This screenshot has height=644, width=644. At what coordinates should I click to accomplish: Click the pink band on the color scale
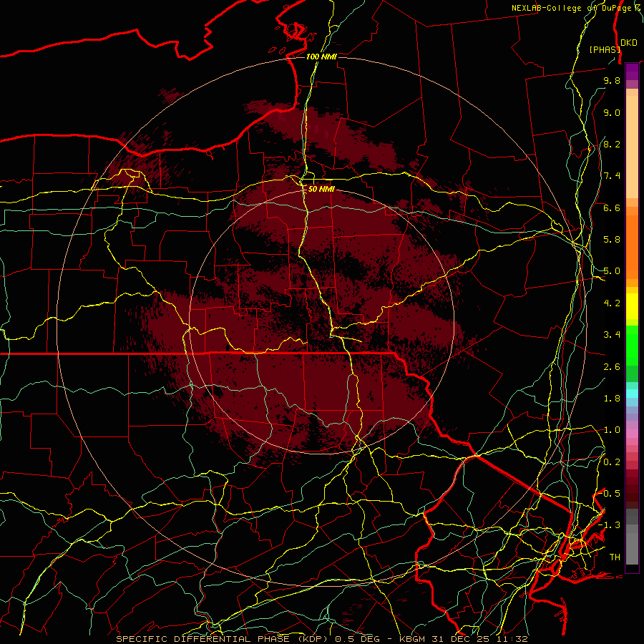632,434
